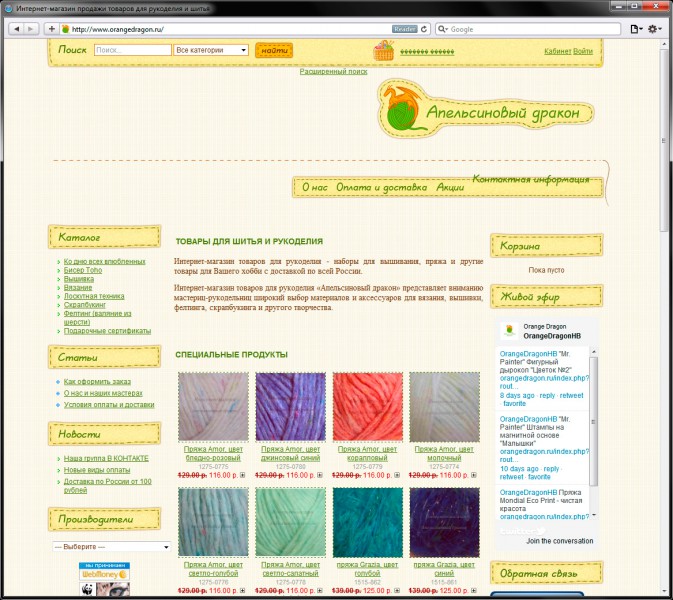This screenshot has height=600, width=673.
Task: Open Пряжа Amor цвет светло-голубой link
Action: 213,569
